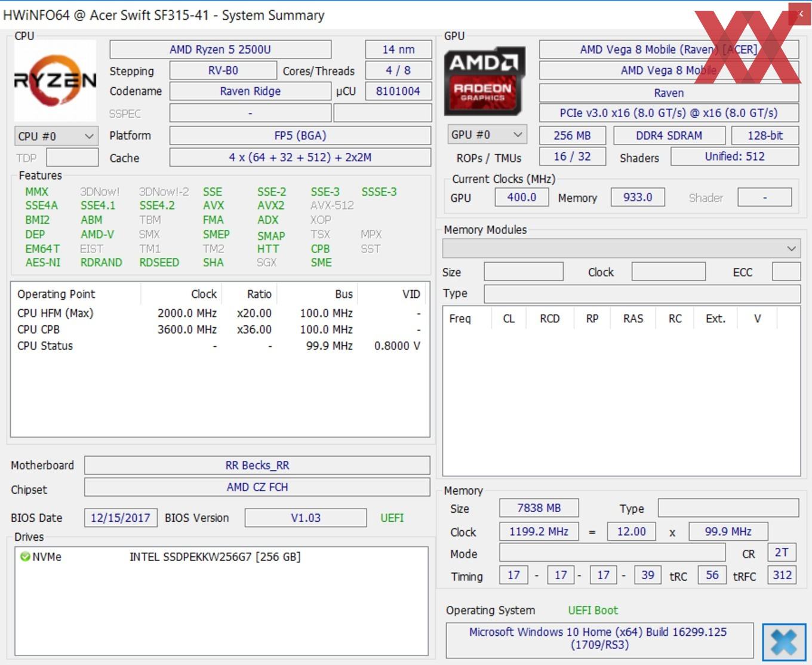Click the cache field 4 x (64 + 32 + 512) + 2x2M
The width and height of the screenshot is (812, 665).
tap(300, 158)
